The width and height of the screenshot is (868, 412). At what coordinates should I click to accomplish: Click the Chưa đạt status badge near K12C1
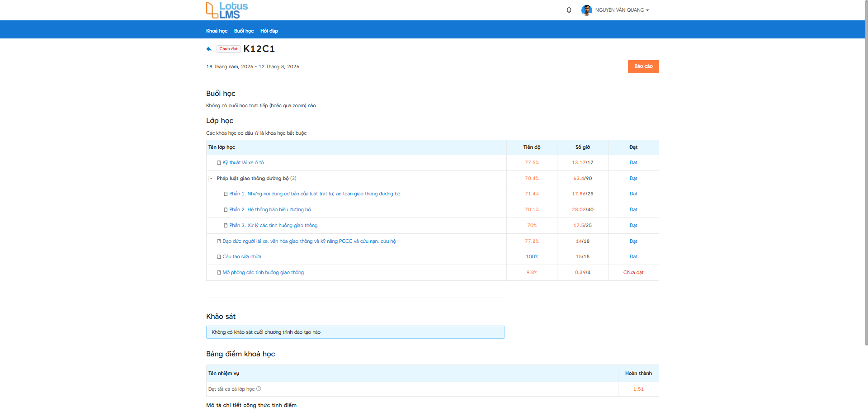point(228,49)
